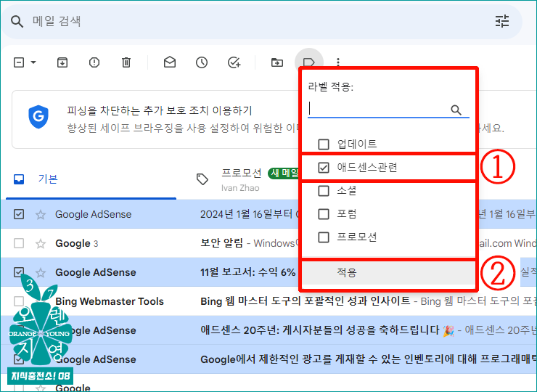Click the 포럼 label text

[x=347, y=214]
